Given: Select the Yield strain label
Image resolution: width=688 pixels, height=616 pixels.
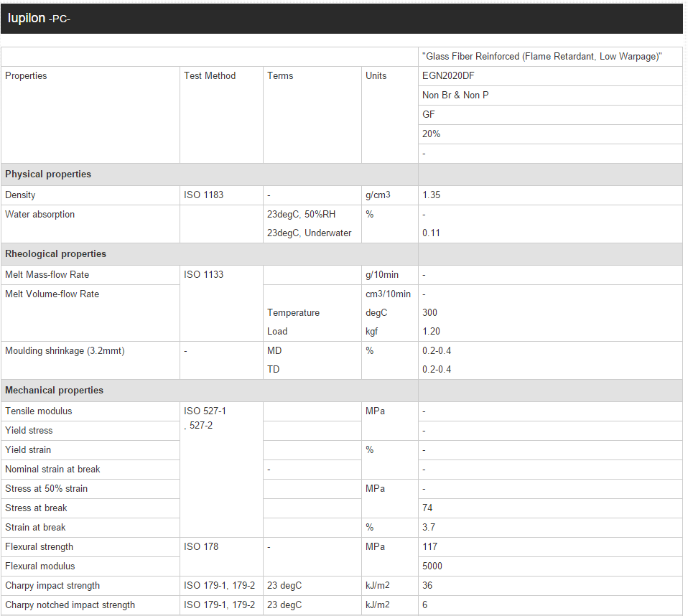Looking at the screenshot, I should (28, 449).
